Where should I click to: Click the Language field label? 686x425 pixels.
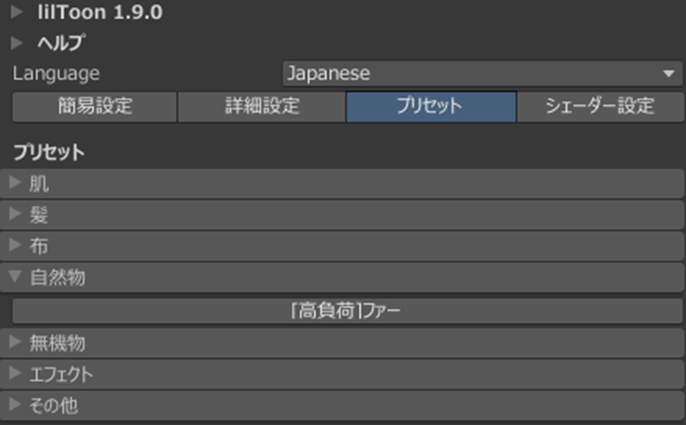(x=56, y=74)
